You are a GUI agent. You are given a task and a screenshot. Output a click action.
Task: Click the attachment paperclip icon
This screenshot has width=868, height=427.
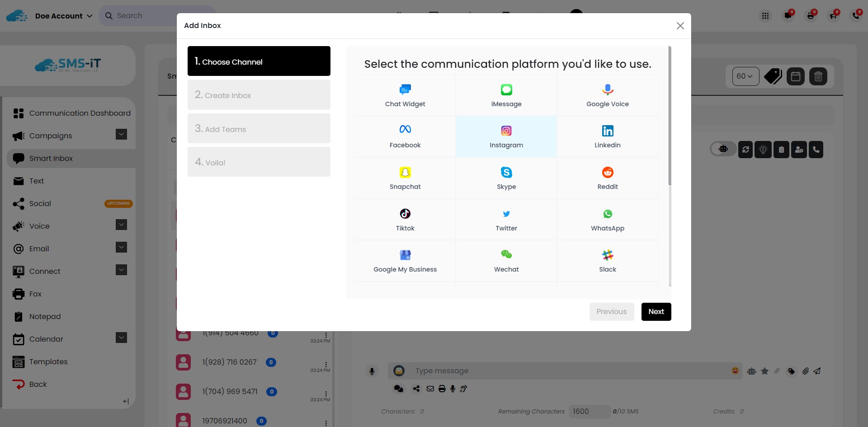pyautogui.click(x=805, y=371)
